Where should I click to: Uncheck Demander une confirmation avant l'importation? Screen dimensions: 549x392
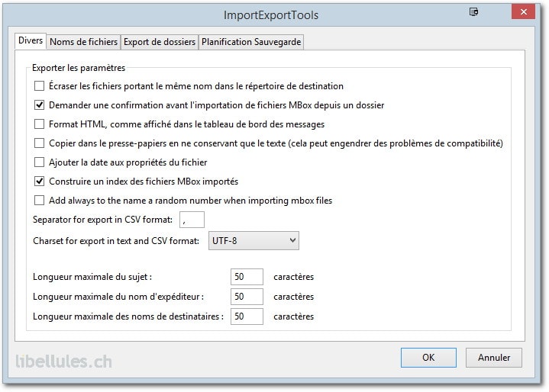[39, 105]
